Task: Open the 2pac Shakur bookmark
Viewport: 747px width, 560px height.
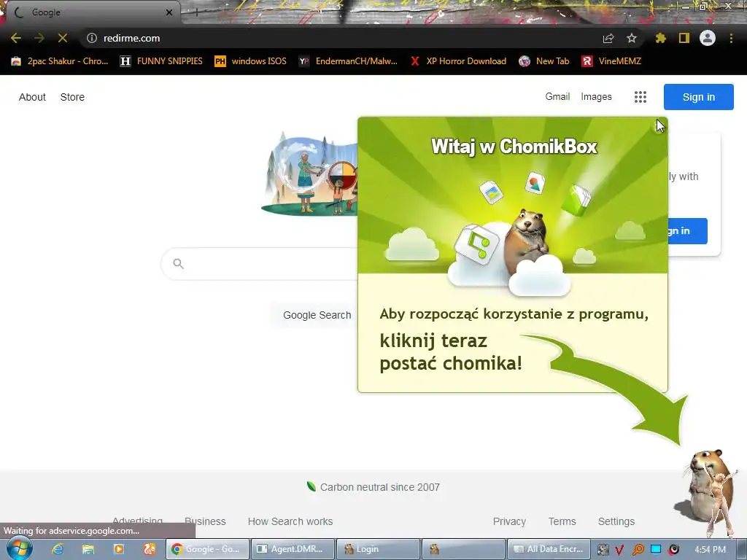Action: point(60,61)
